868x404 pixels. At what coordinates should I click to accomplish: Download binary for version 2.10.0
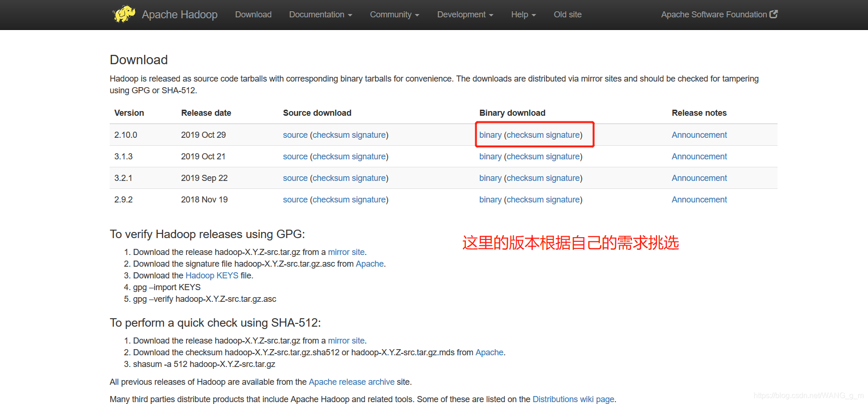coord(490,135)
